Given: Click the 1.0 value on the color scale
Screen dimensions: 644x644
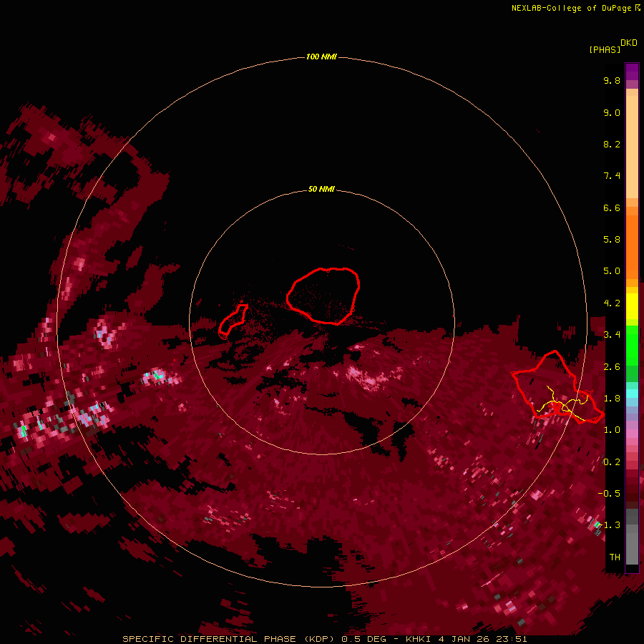Looking at the screenshot, I should (x=612, y=430).
